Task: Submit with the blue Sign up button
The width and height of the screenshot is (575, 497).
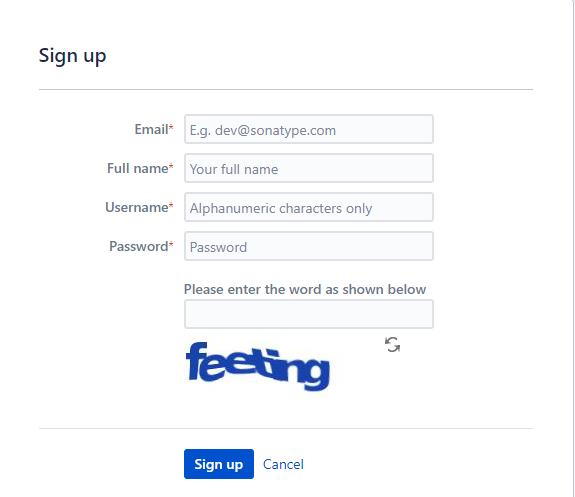Action: [x=219, y=464]
